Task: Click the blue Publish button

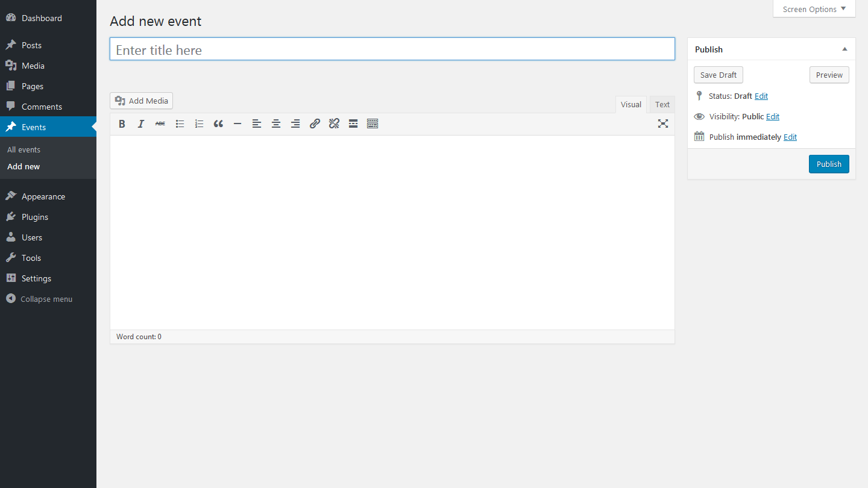Action: pyautogui.click(x=829, y=164)
